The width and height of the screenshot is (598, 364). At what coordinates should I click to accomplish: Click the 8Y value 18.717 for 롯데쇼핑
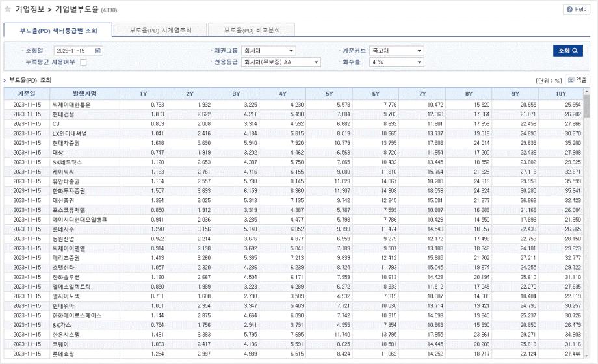click(482, 354)
